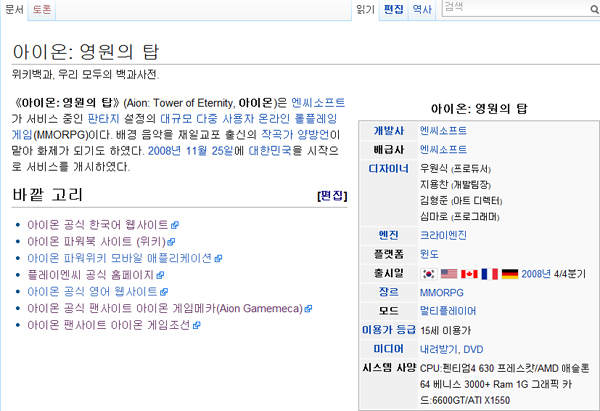Click the 엔진 label link

389,235
